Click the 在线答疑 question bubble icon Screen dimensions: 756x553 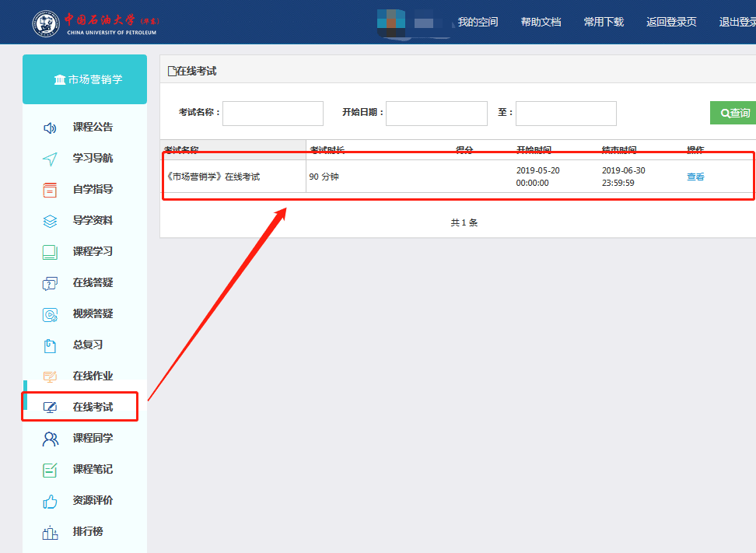point(50,283)
